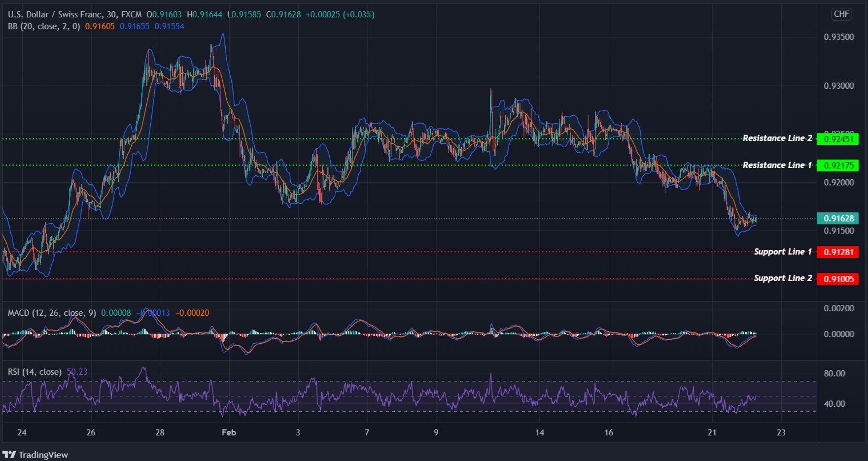Click the Support Line 1 price label 0.91281
This screenshot has width=868, height=461.
point(838,252)
